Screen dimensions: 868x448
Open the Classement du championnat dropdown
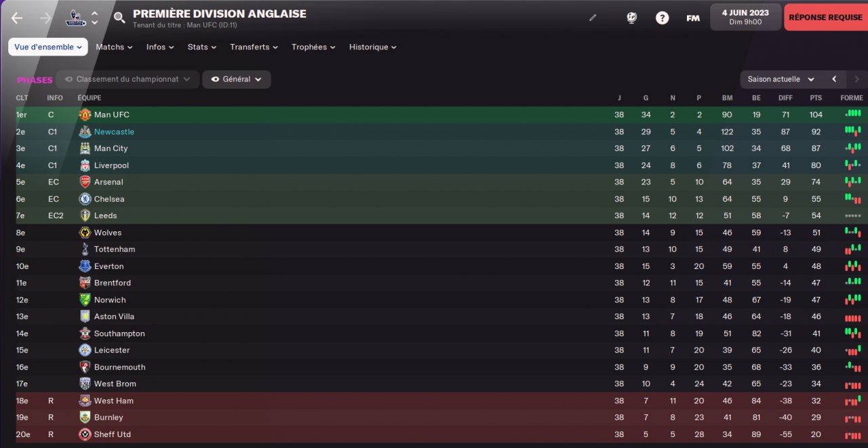pos(127,79)
